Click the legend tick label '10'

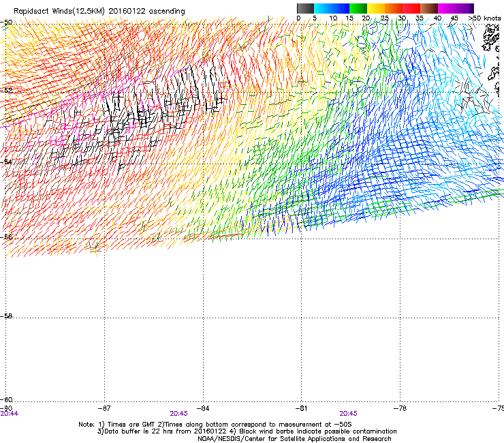point(333,18)
